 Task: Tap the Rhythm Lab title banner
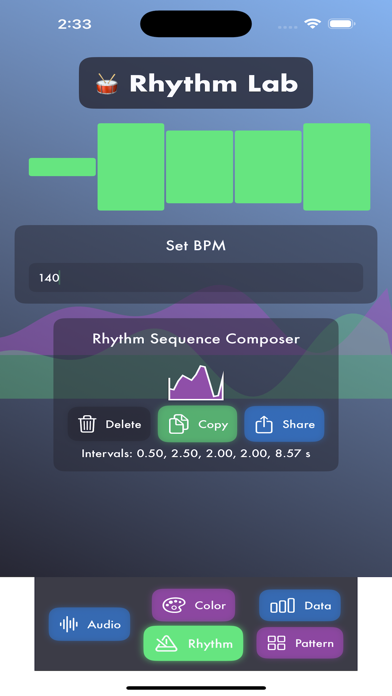coord(196,83)
